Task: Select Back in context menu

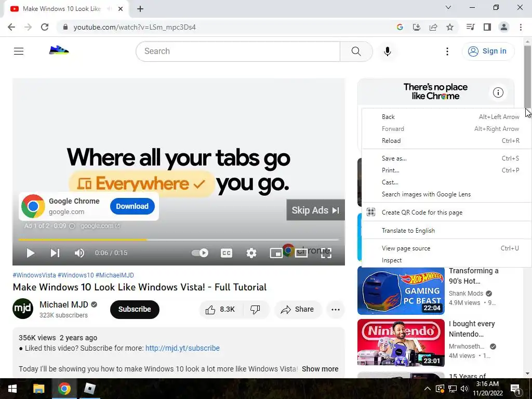Action: 446,117
